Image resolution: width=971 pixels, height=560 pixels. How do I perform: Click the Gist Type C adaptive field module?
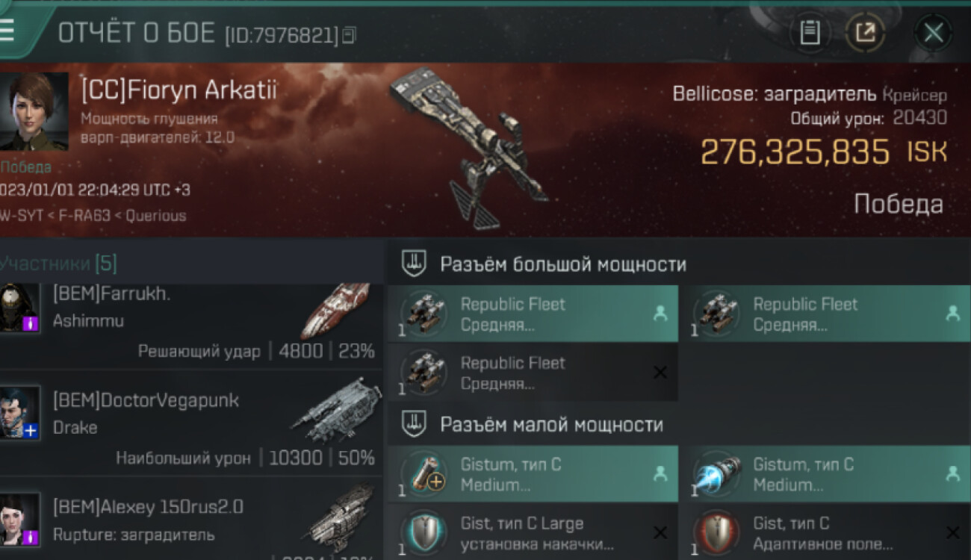(825, 532)
